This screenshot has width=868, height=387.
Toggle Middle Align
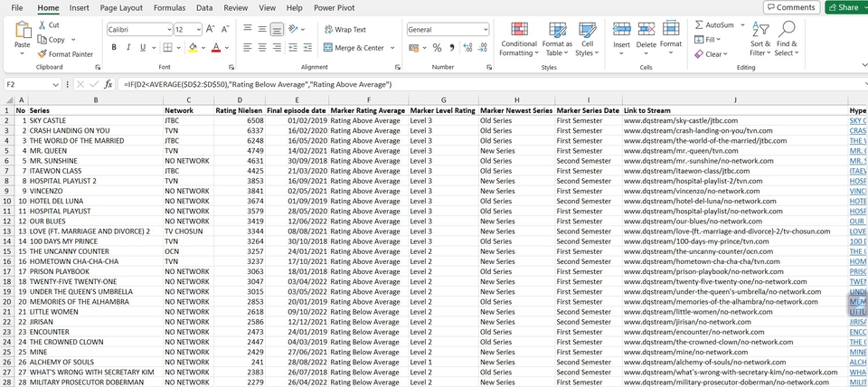262,29
